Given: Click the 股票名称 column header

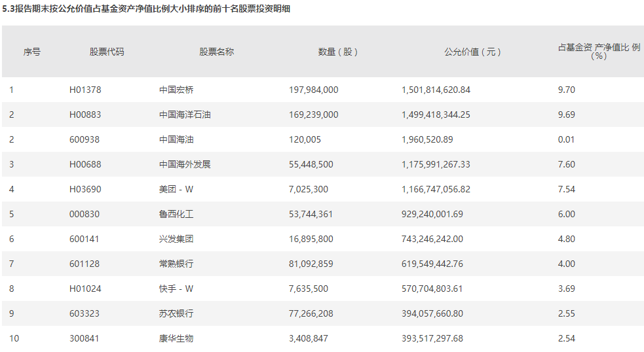Looking at the screenshot, I should pos(216,52).
